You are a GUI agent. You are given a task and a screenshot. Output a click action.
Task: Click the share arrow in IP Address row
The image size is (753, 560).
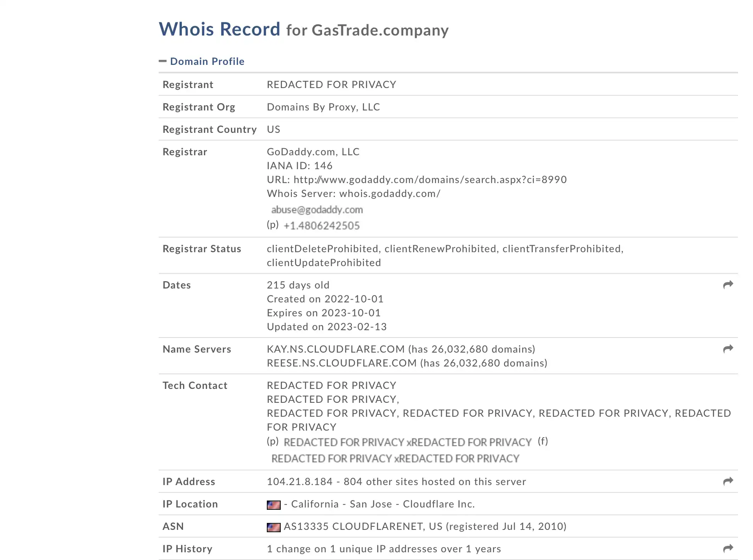[728, 481]
